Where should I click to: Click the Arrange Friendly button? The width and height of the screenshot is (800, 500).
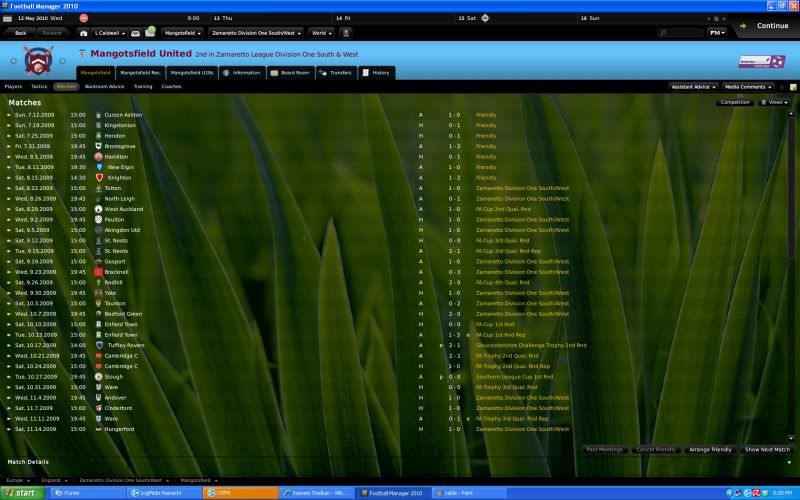coord(711,450)
